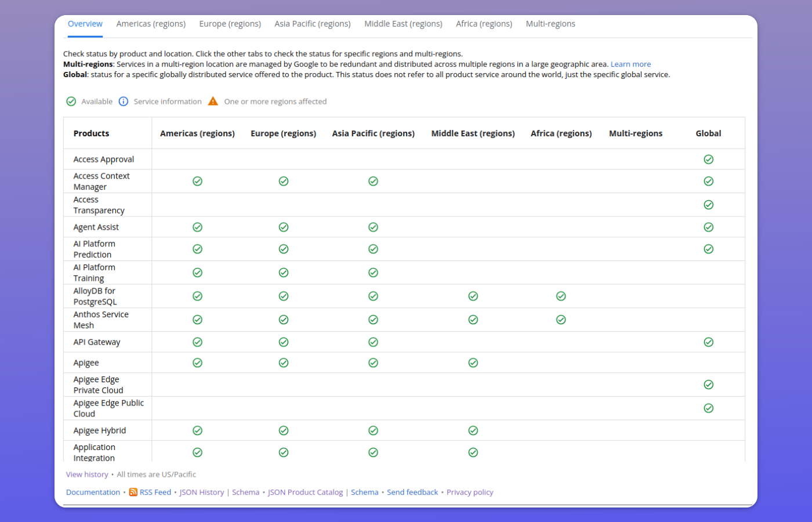
Task: Click the Middle East (regions) column header
Action: point(473,133)
